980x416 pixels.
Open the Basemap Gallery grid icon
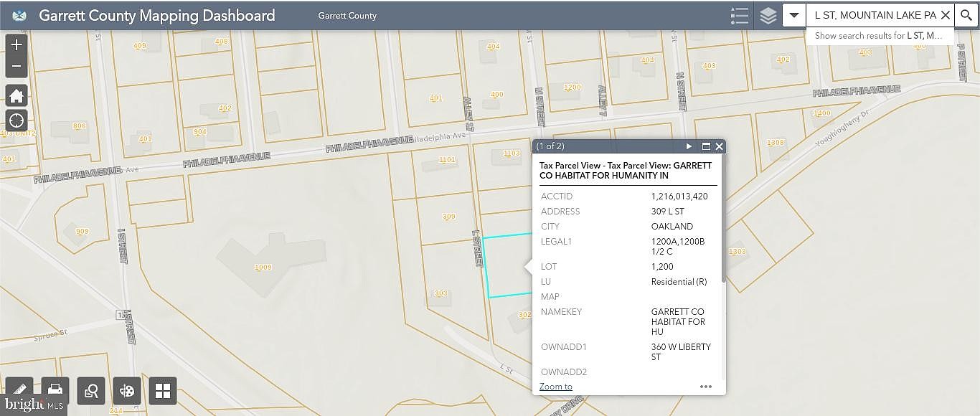pos(163,390)
